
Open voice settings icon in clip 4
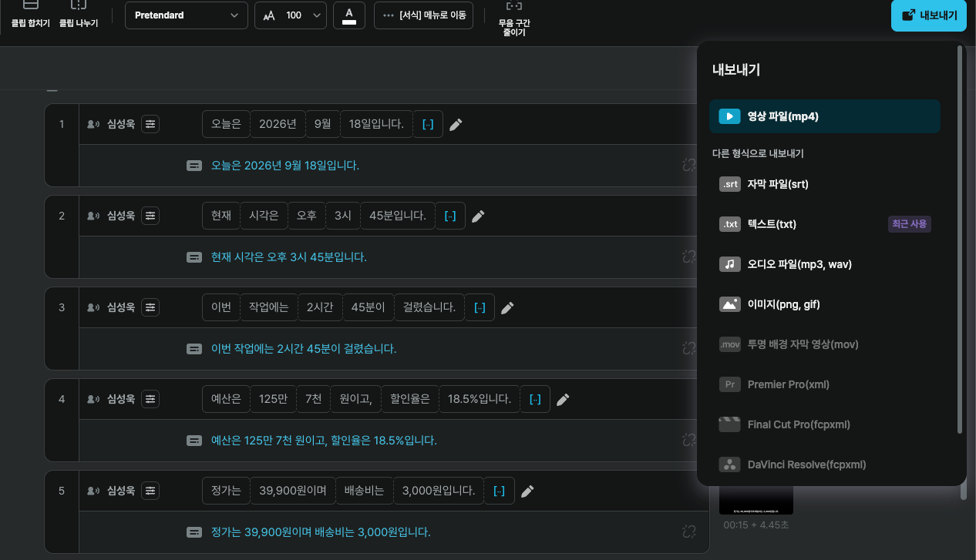coord(150,399)
